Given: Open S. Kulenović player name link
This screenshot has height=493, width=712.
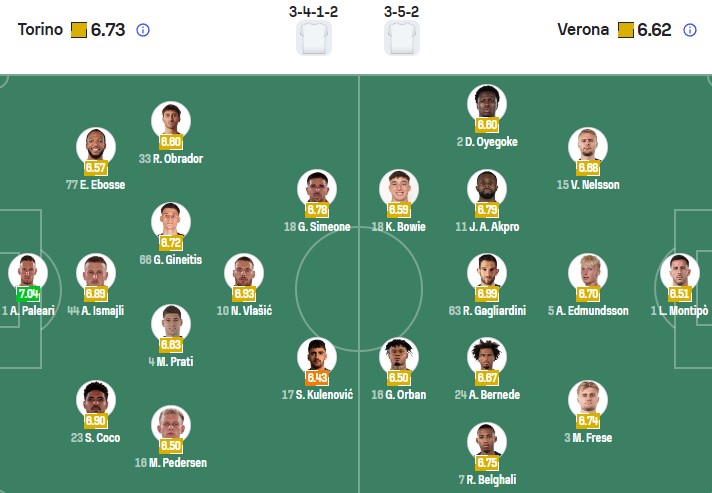Looking at the screenshot, I should coord(318,394).
